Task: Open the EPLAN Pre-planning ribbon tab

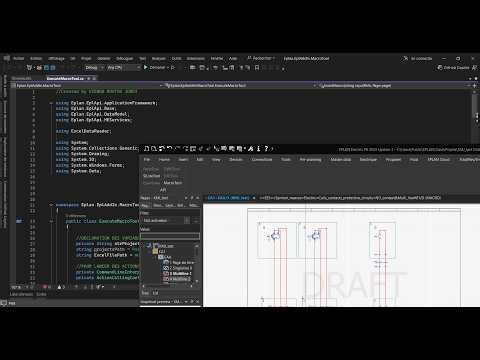Action: (x=310, y=160)
